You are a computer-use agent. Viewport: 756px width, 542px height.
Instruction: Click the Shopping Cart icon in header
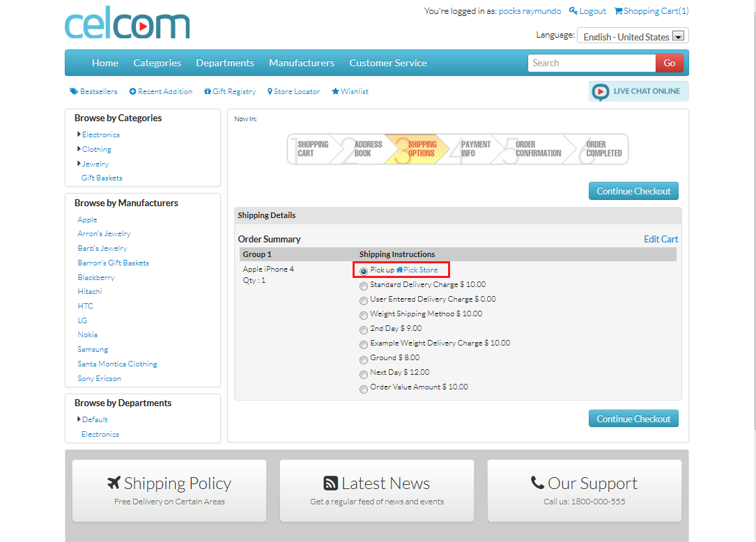618,11
